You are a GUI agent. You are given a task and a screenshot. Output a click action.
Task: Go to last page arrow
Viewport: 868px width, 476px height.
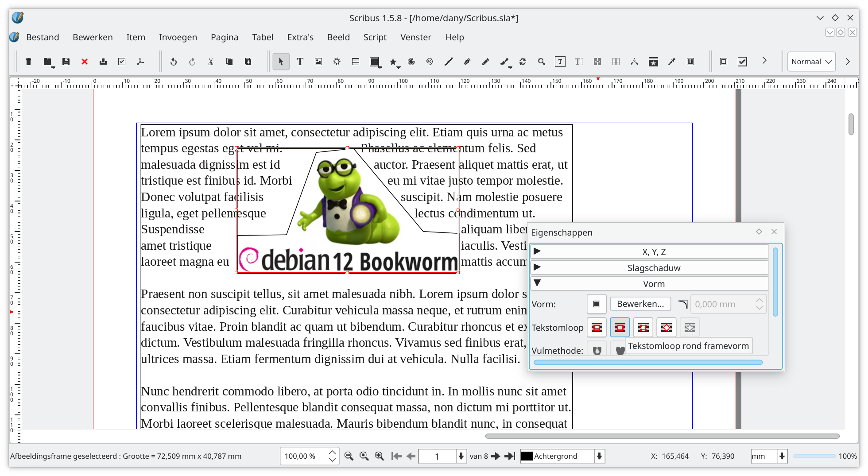510,456
